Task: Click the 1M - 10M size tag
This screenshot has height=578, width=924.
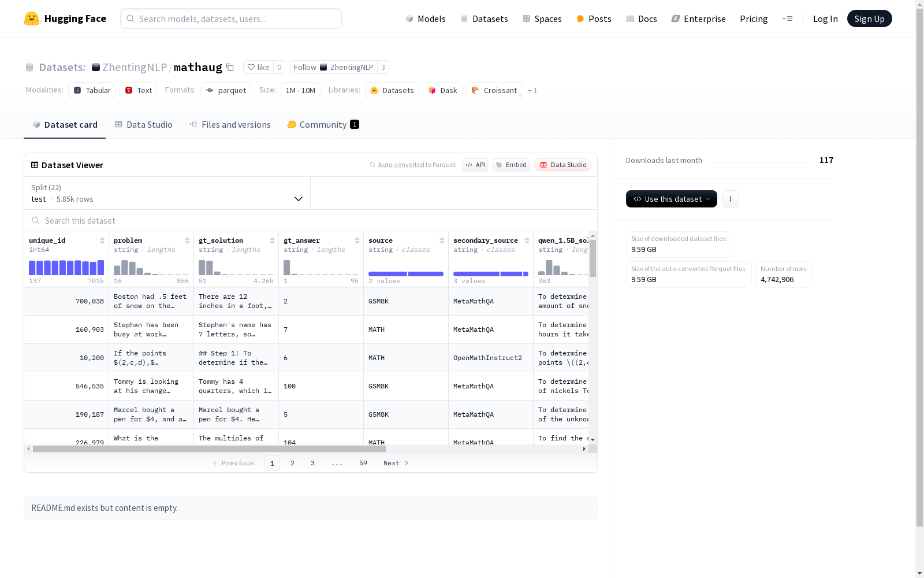Action: pos(300,90)
